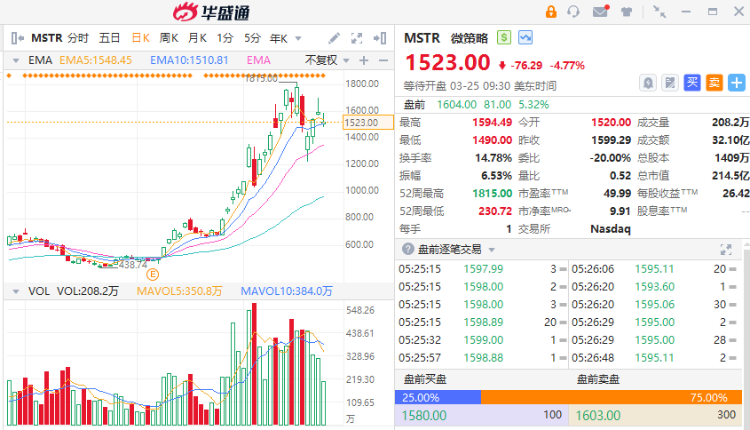Open more periods dropdown after 年K
The image size is (750, 430).
click(x=298, y=39)
